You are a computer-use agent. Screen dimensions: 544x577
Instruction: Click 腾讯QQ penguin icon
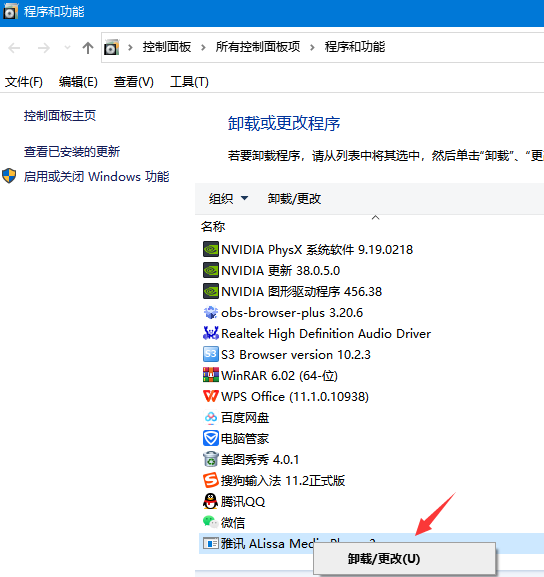click(x=211, y=501)
